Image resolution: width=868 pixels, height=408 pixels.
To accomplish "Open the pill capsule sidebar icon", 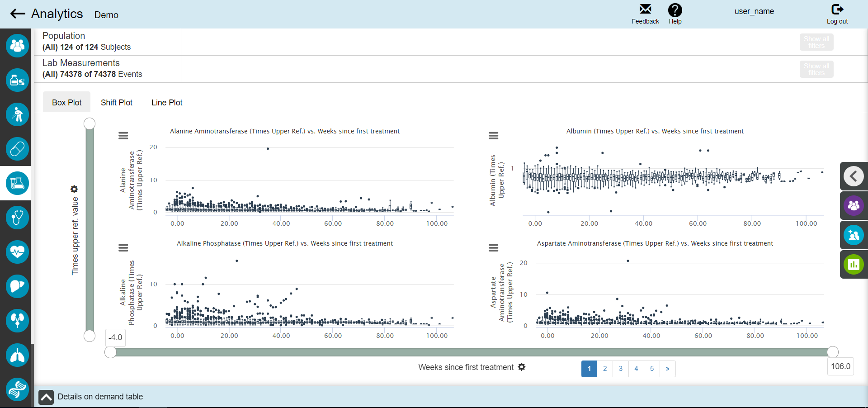I will pos(17,149).
